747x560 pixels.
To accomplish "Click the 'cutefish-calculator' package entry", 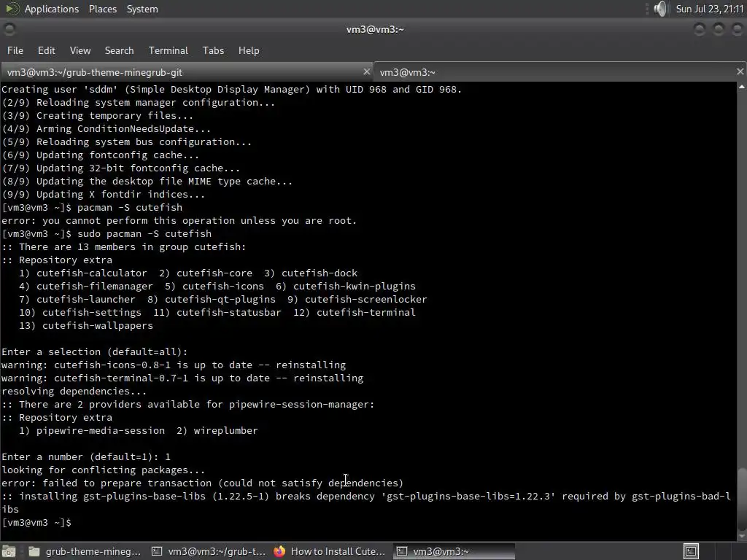I will click(91, 273).
